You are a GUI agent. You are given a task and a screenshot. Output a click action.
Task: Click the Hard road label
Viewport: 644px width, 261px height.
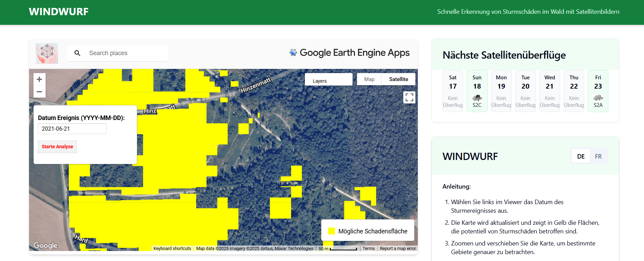coord(81,238)
